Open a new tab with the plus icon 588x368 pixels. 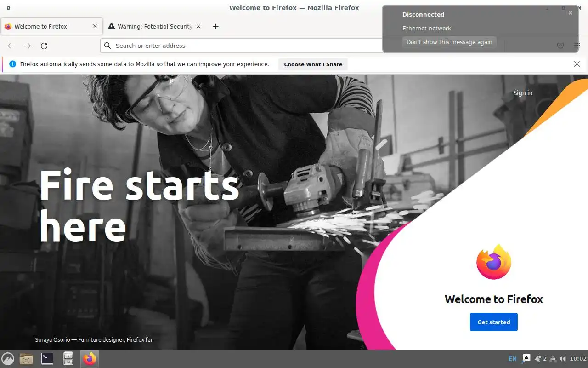click(216, 26)
